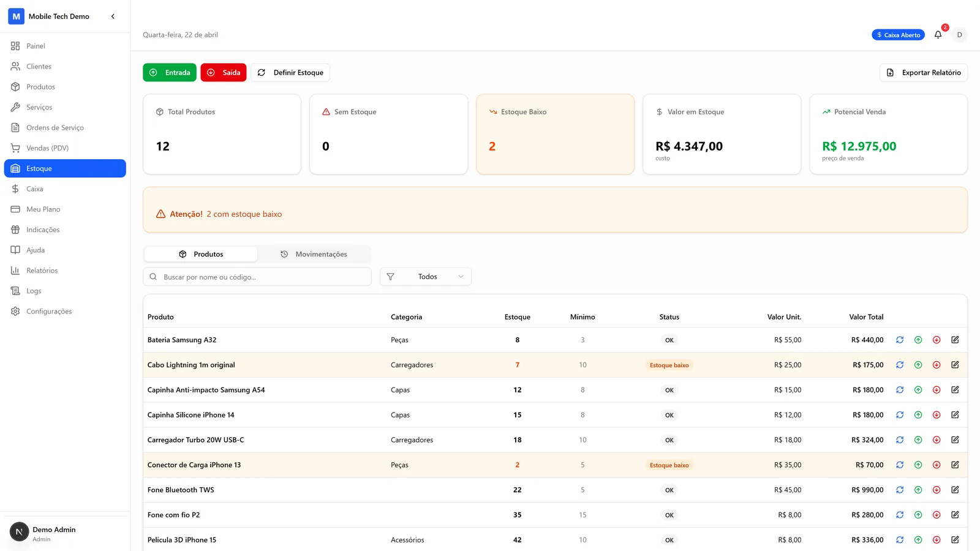The image size is (980, 551).
Task: Click red exit icon for Capinha Anti-impacto row
Action: 937,390
